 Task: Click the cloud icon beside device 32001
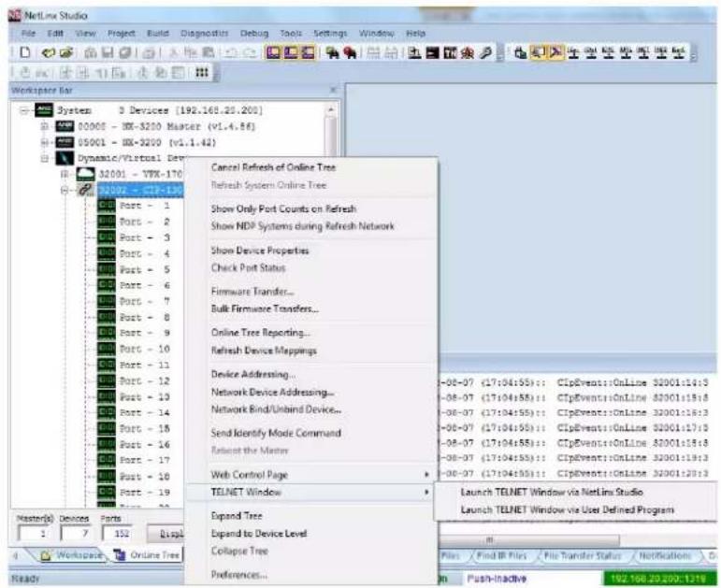click(x=85, y=174)
